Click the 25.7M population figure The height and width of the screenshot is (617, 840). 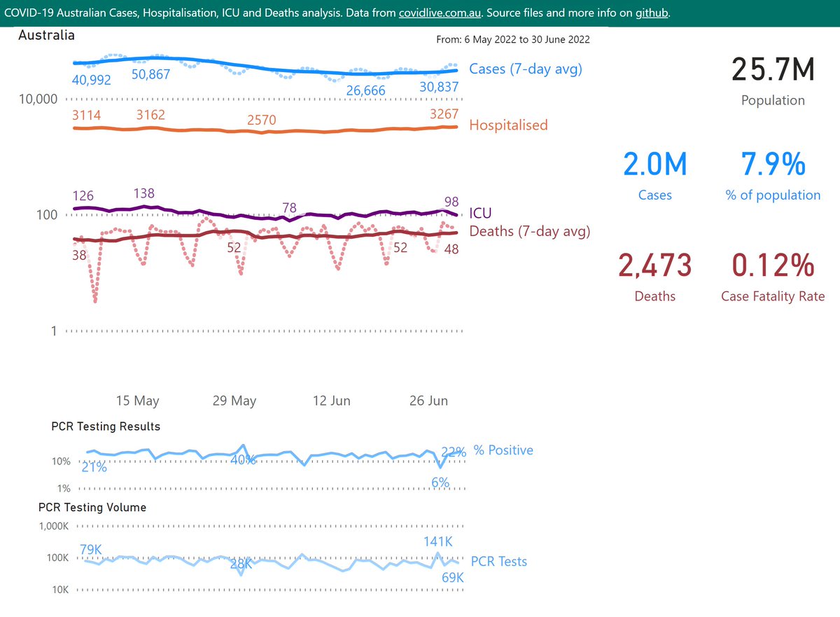coord(773,70)
